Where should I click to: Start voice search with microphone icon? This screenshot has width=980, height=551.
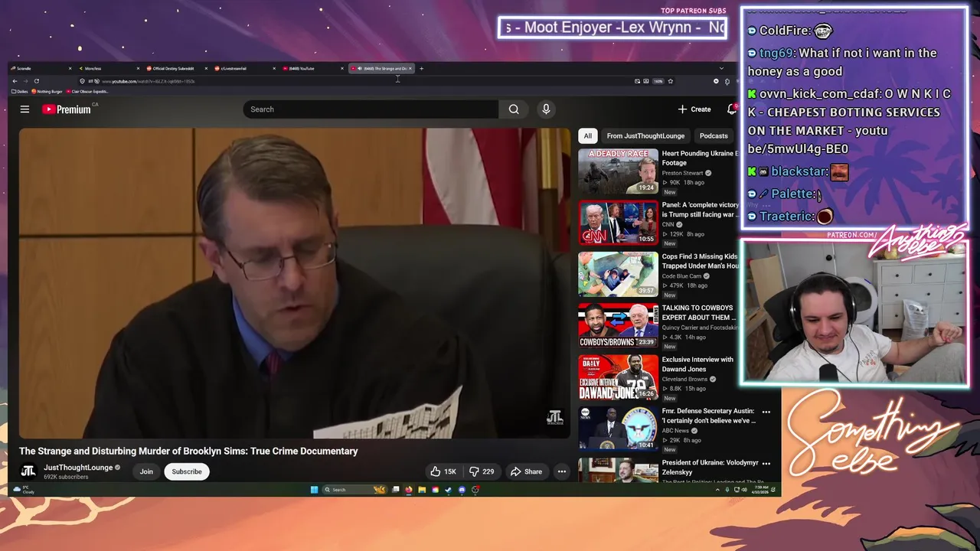[x=546, y=109]
